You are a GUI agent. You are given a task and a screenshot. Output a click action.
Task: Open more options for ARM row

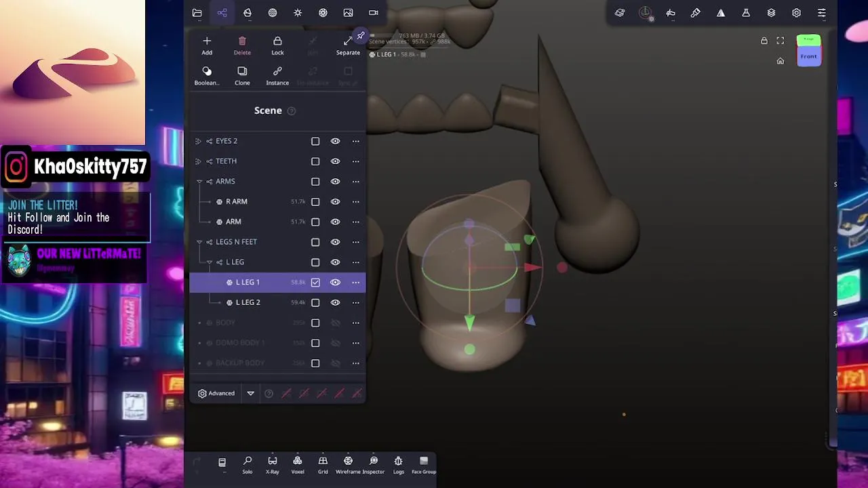355,222
